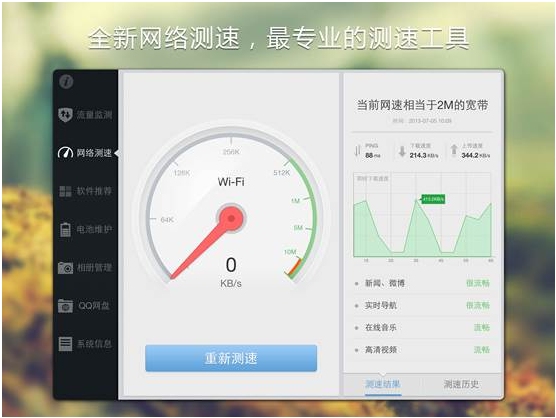The width and height of the screenshot is (556, 418).
Task: Select the 系统信息 list icon
Action: 65,344
